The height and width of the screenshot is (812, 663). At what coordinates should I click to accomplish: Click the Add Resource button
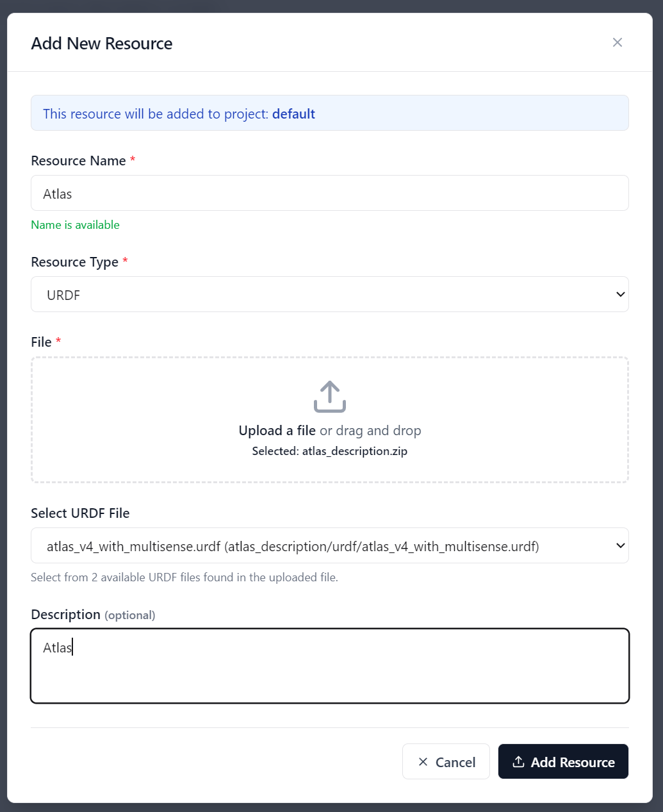coord(563,761)
